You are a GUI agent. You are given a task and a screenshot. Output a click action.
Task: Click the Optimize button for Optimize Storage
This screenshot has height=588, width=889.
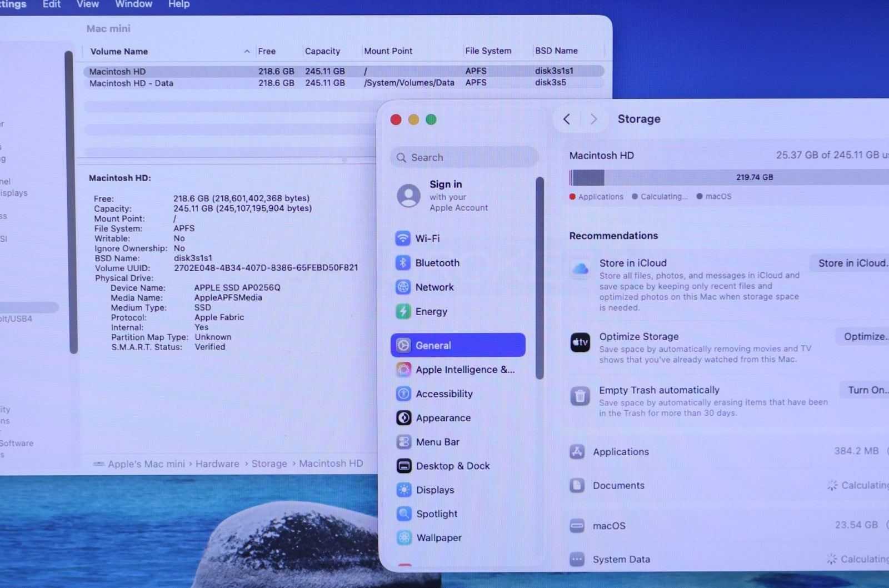tap(864, 337)
